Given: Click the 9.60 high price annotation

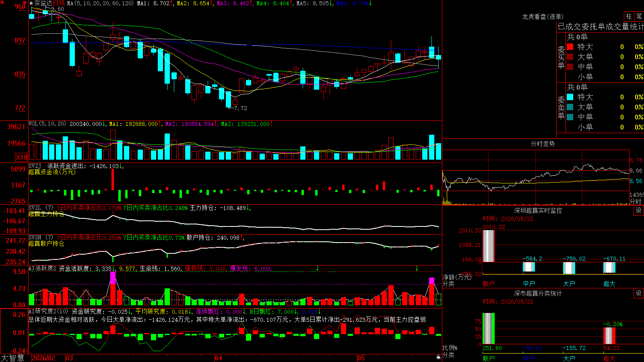Looking at the screenshot, I should [x=58, y=9].
